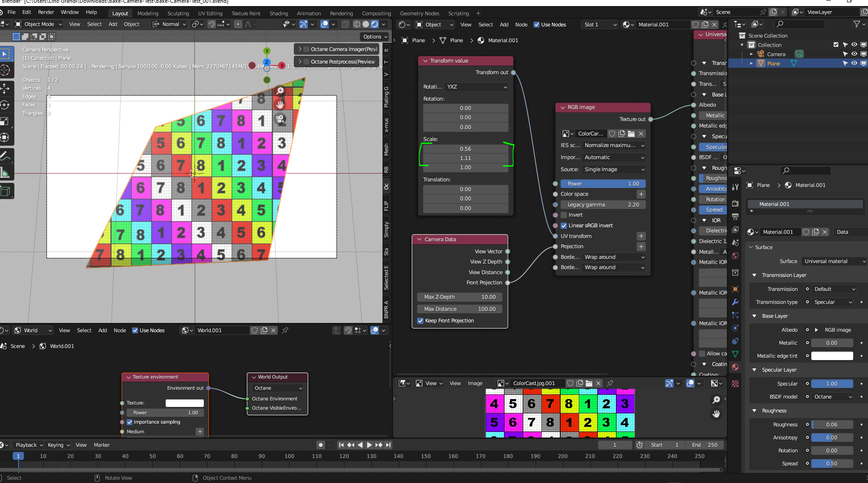Uncheck Linear sRGB invert
Viewport: 868px width, 483px height.
click(x=564, y=225)
